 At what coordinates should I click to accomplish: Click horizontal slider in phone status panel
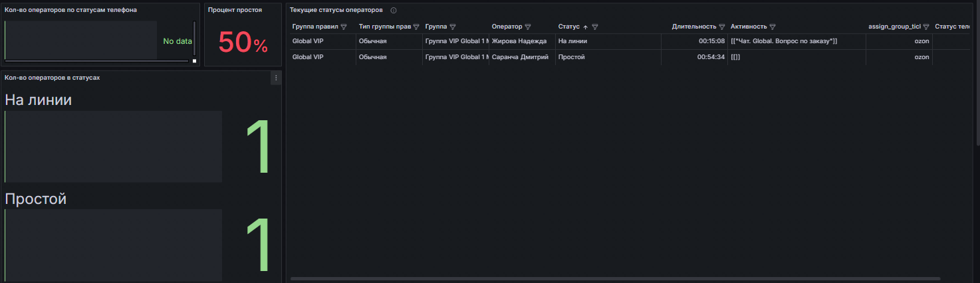pos(96,61)
